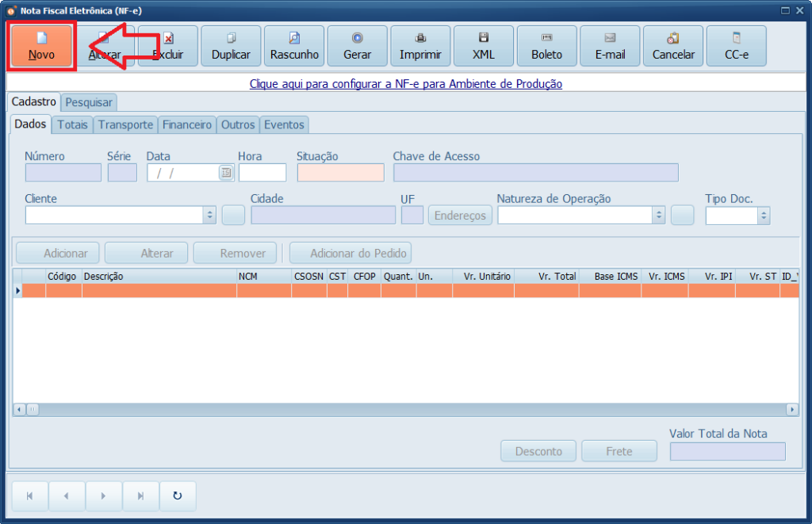Viewport: 812px width, 524px height.
Task: Open the Data calendar picker
Action: tap(226, 173)
